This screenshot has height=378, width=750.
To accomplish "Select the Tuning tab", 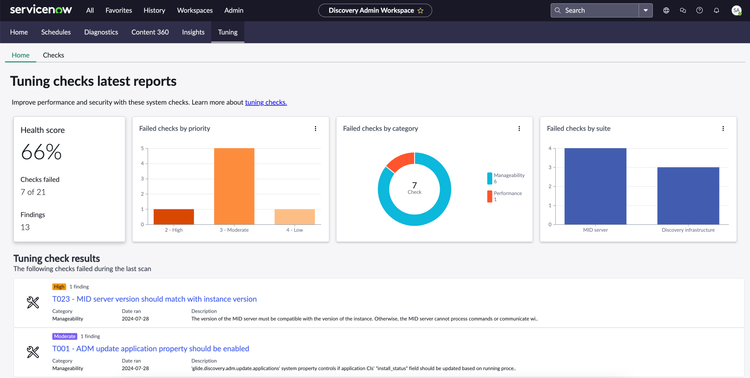I will [228, 32].
